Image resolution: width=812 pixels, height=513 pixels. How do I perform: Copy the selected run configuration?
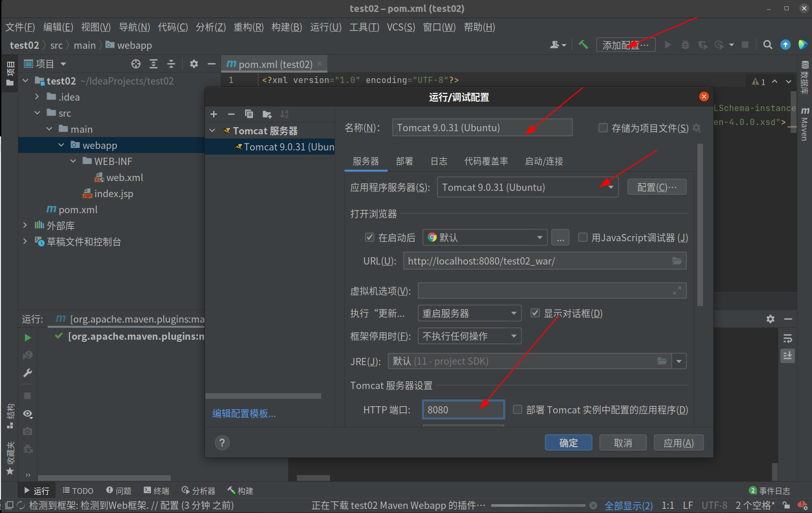point(249,114)
